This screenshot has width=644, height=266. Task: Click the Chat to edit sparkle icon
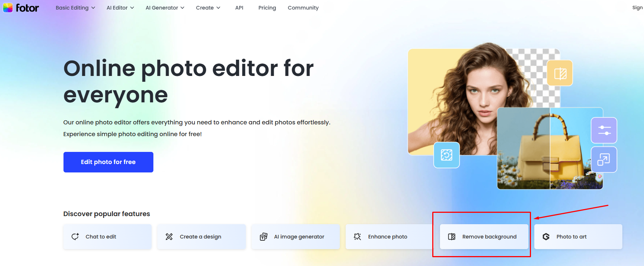pyautogui.click(x=75, y=237)
